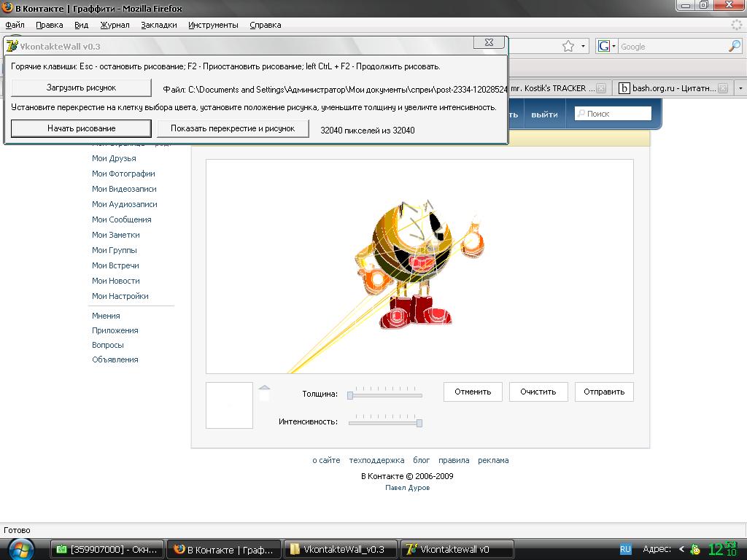Expand color picker with the small arrow
Viewport: 747px width, 560px height.
[x=264, y=388]
